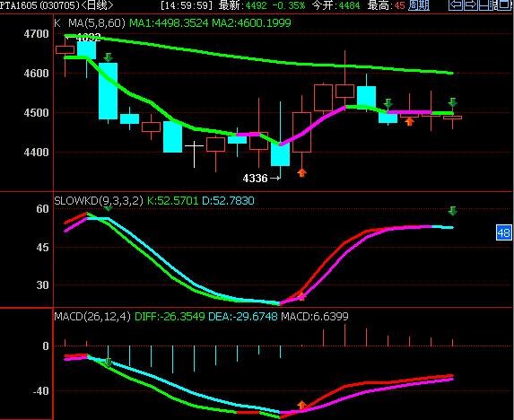Click the D:52.7830 value

[x=228, y=201]
